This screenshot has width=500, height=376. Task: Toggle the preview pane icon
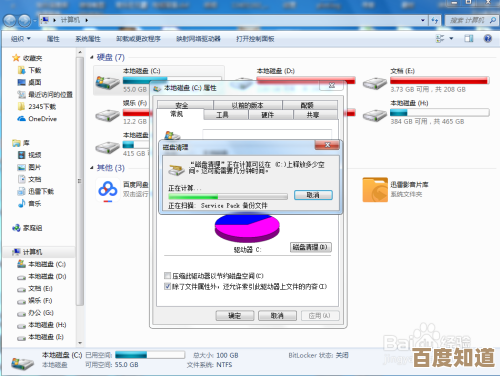pos(469,39)
